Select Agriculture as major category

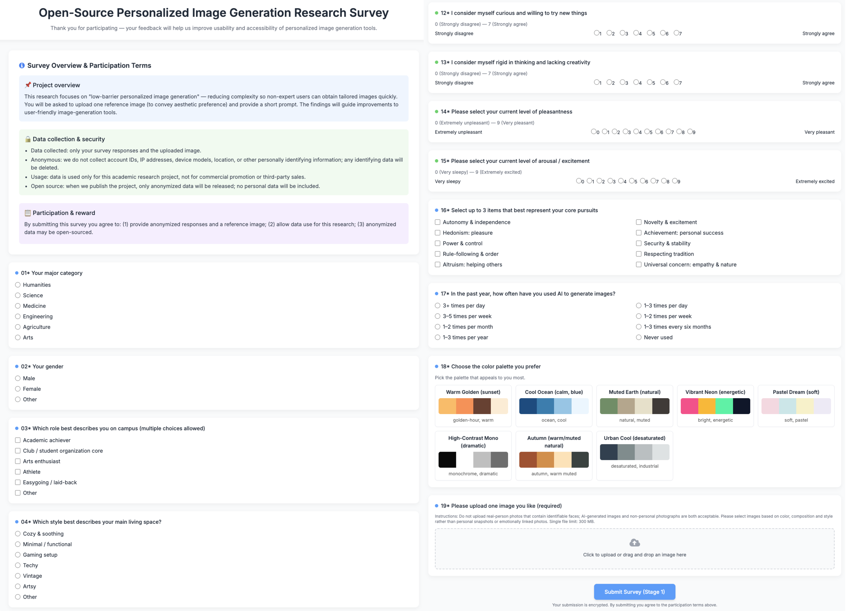(x=18, y=327)
